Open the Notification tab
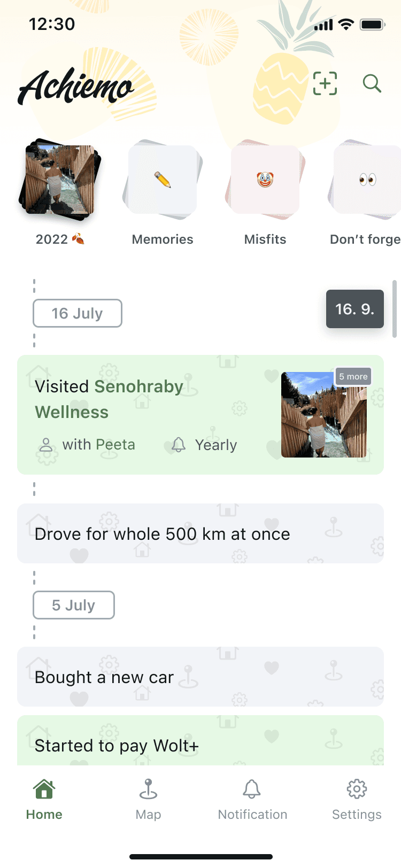This screenshot has height=868, width=401. [252, 799]
